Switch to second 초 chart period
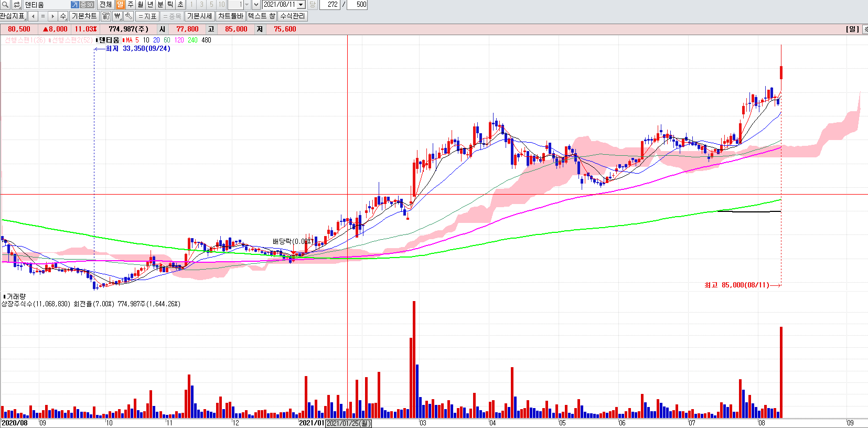This screenshot has width=868, height=428. [180, 5]
